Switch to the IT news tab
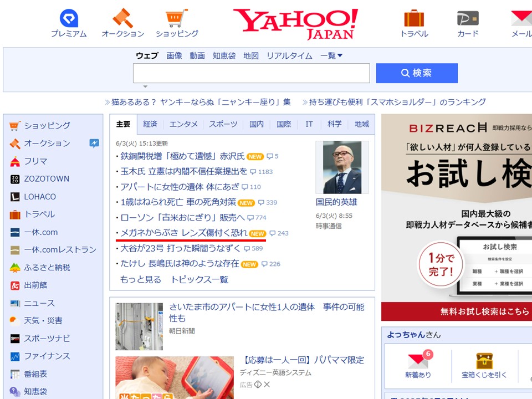The height and width of the screenshot is (399, 532). [309, 124]
